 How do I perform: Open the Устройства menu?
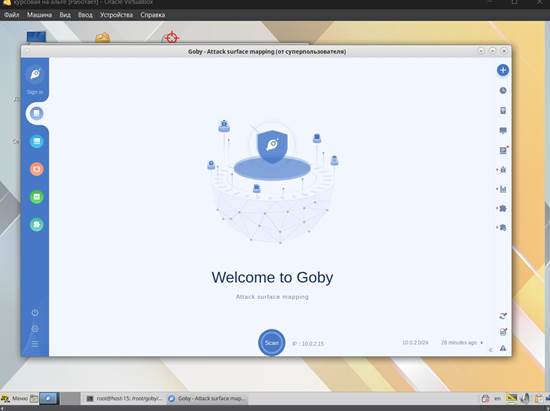(116, 15)
